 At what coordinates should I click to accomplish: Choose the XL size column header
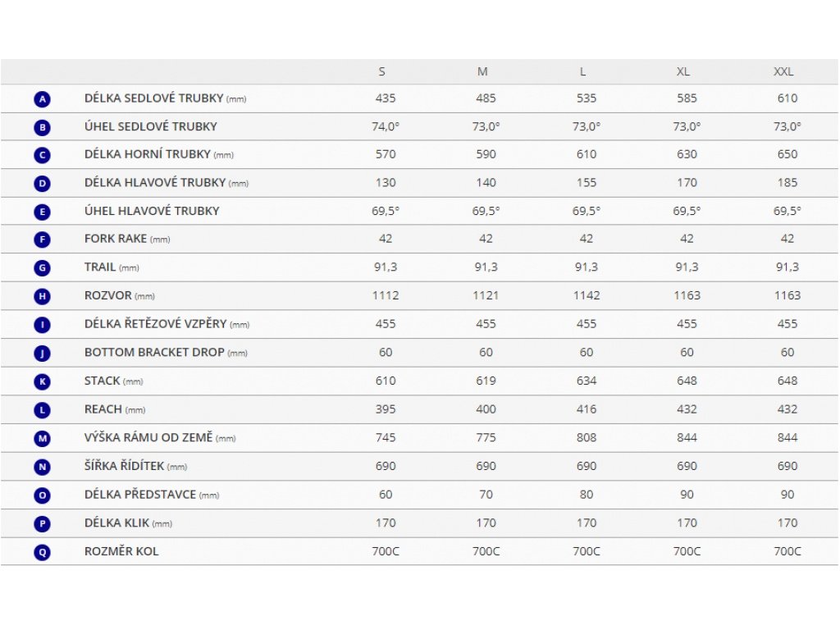683,71
